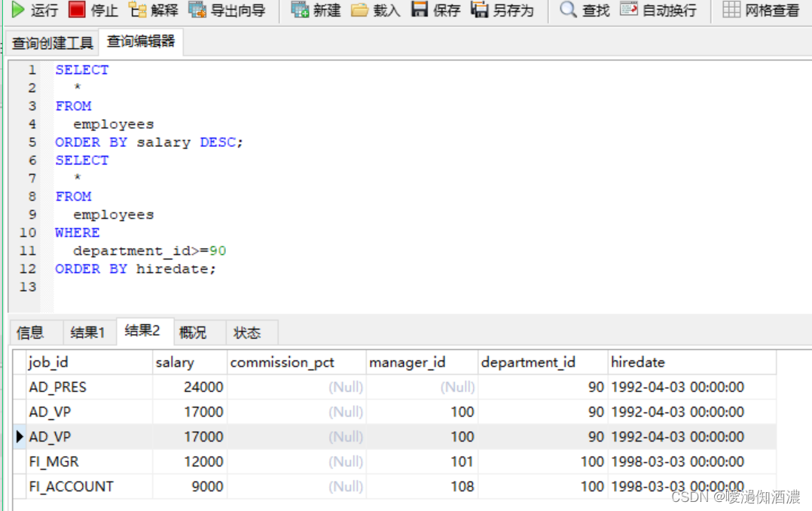Select the current row marker on AD_VP row

tap(19, 436)
